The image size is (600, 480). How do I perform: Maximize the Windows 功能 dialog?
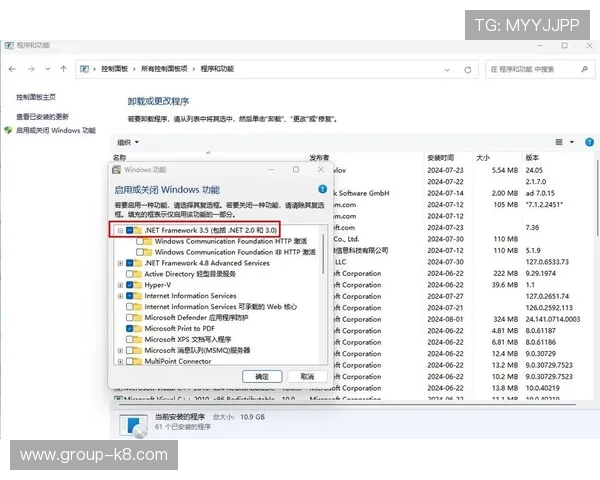(x=296, y=170)
